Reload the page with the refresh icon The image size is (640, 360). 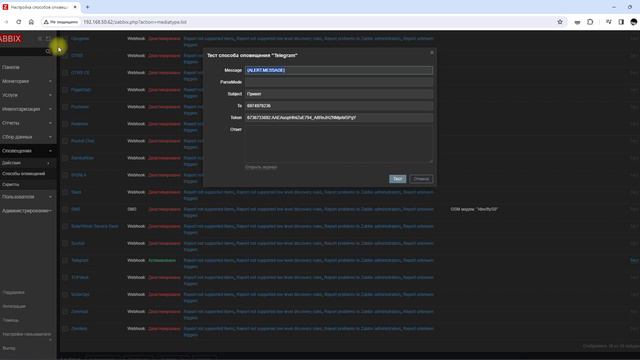tap(19, 22)
